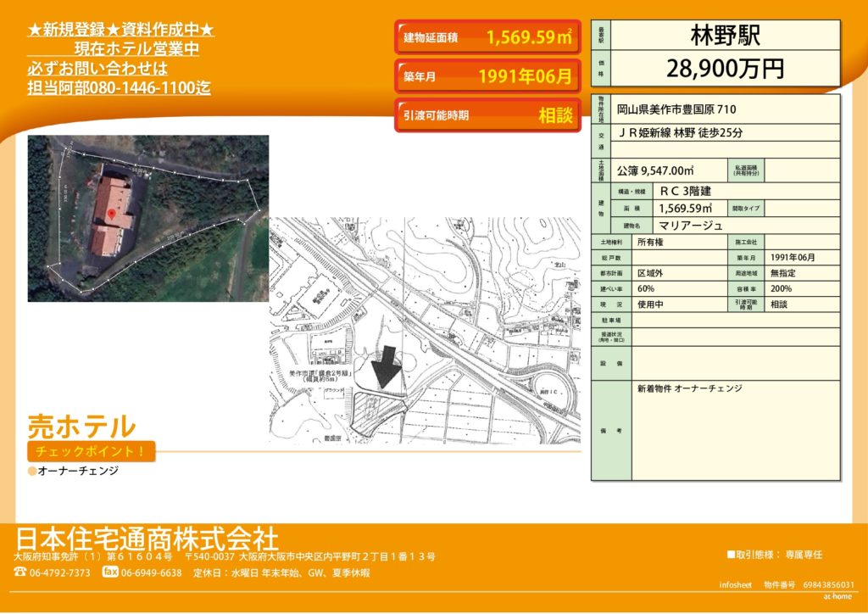Open the aerial satellite photo thumbnail
The image size is (868, 614).
click(148, 218)
